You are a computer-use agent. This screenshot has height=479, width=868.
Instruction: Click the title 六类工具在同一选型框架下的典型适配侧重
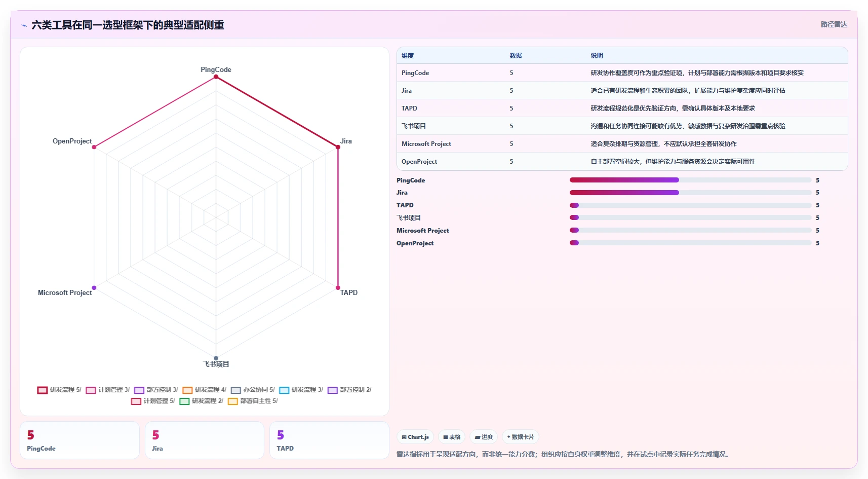tap(128, 25)
